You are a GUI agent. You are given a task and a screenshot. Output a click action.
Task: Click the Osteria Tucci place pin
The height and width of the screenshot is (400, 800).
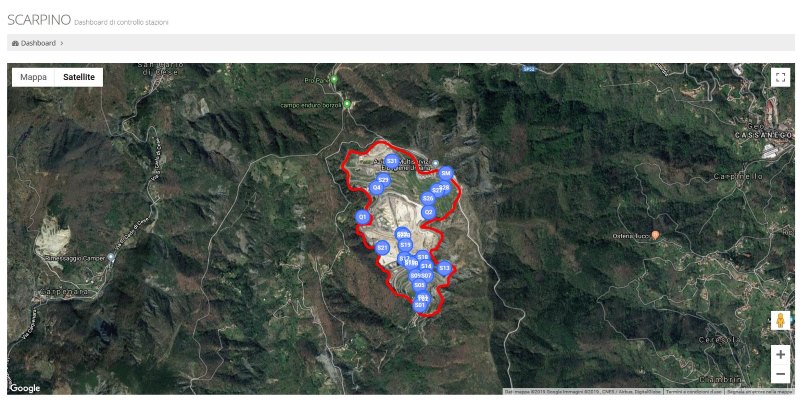click(656, 235)
